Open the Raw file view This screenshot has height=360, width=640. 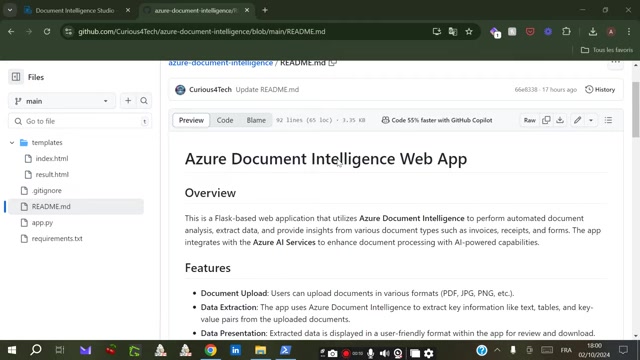click(529, 120)
